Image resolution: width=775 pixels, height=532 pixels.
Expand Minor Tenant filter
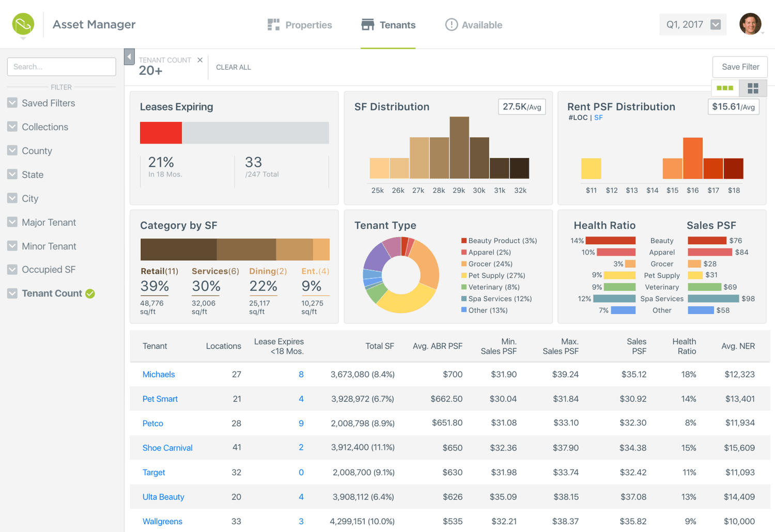(42, 246)
